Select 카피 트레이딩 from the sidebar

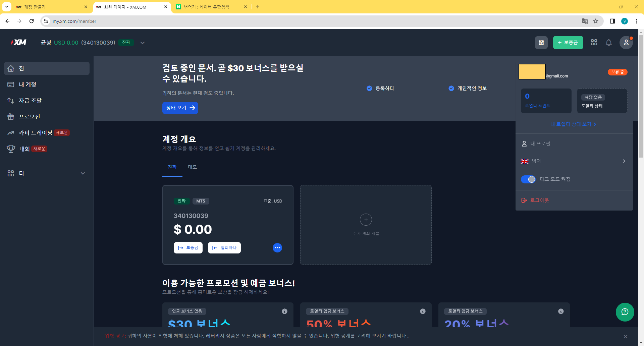pyautogui.click(x=35, y=132)
